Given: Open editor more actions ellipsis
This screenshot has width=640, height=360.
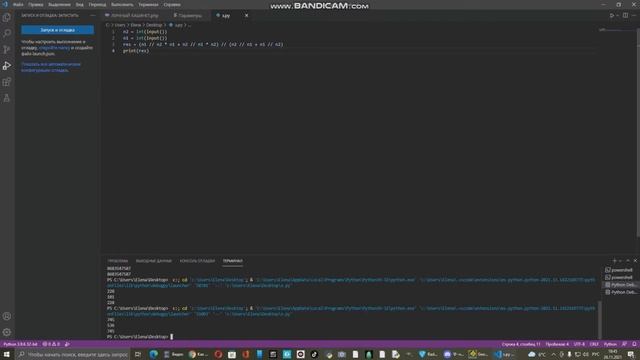Looking at the screenshot, I should (634, 16).
